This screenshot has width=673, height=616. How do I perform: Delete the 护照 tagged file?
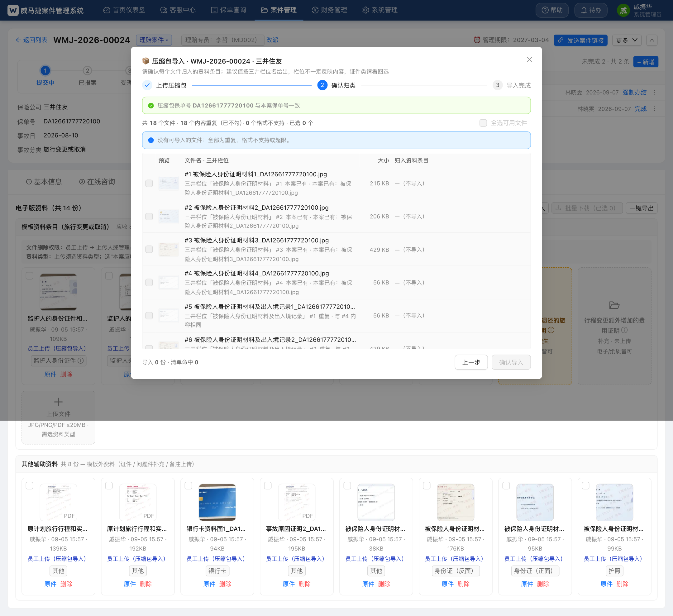point(622,584)
